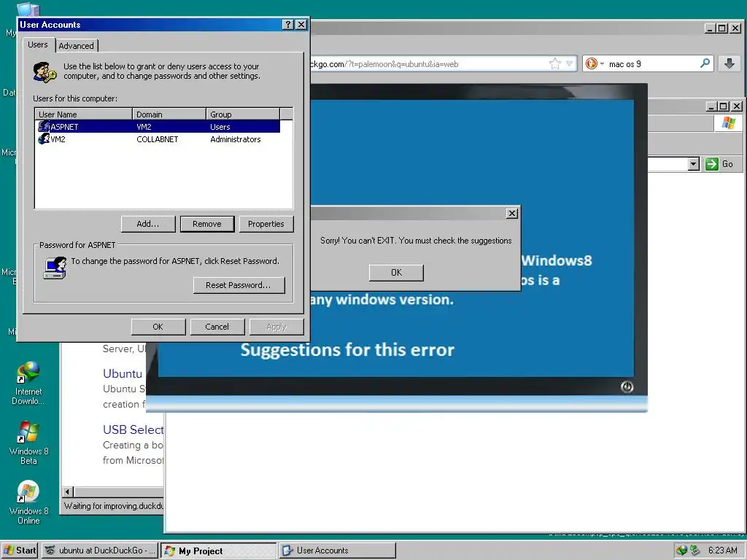Viewport: 747px width, 560px height.
Task: Open Internet Download desktop shortcut
Action: point(28,384)
